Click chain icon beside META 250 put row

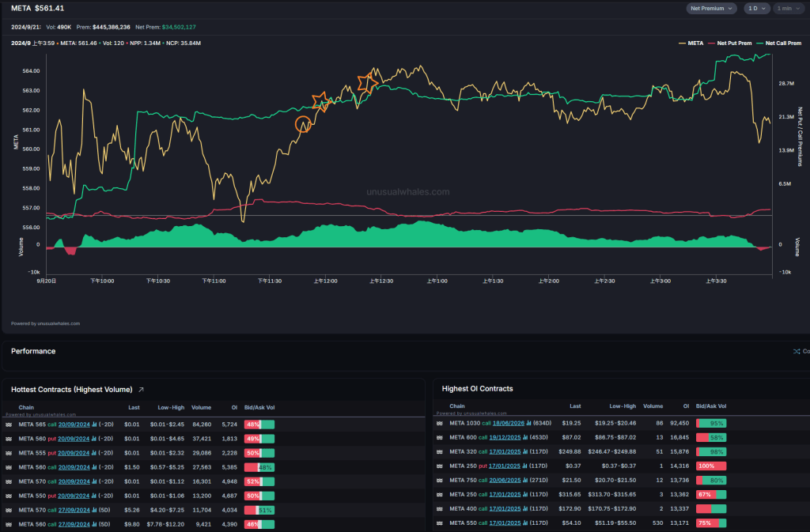439,466
